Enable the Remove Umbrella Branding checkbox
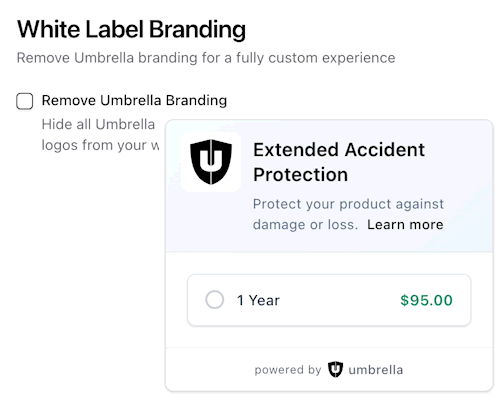500x400 pixels. point(25,101)
